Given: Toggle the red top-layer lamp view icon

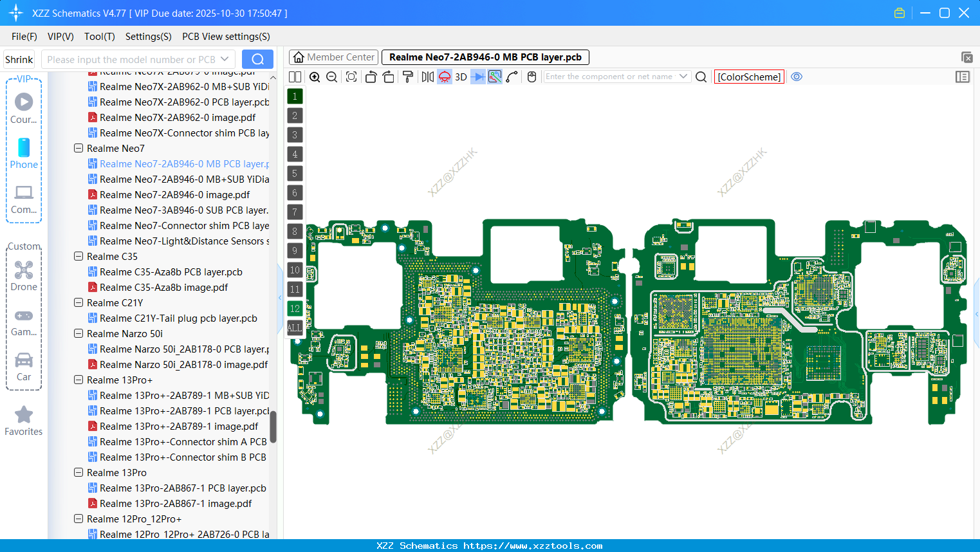Looking at the screenshot, I should pyautogui.click(x=444, y=77).
